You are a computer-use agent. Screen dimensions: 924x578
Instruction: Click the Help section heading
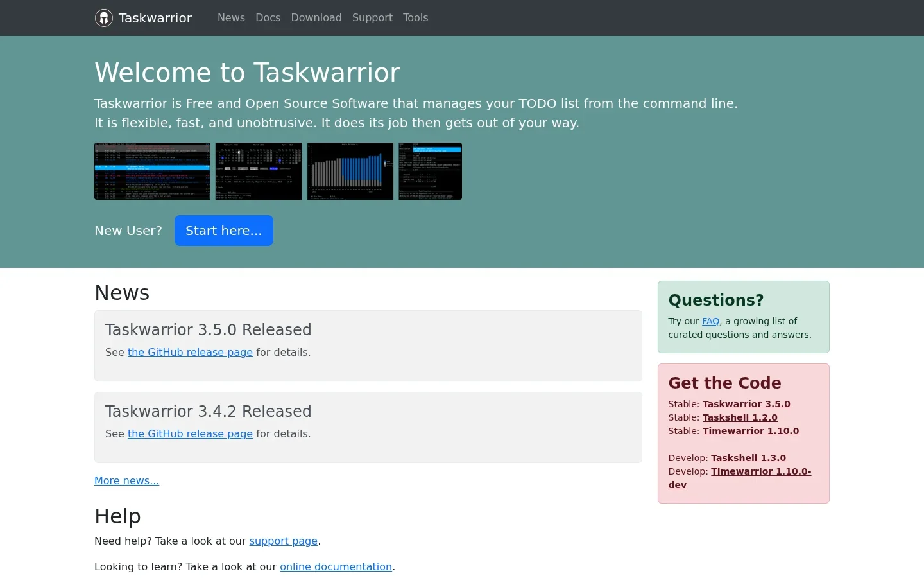(117, 516)
